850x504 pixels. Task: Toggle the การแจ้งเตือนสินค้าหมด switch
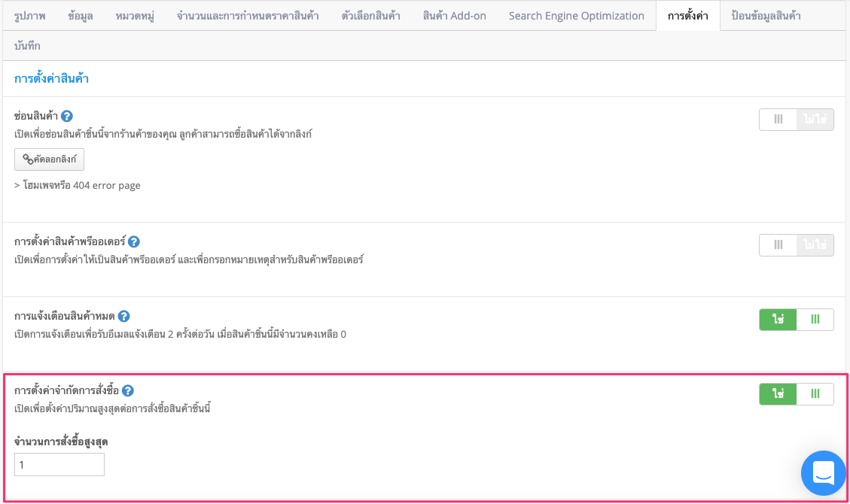(x=797, y=320)
